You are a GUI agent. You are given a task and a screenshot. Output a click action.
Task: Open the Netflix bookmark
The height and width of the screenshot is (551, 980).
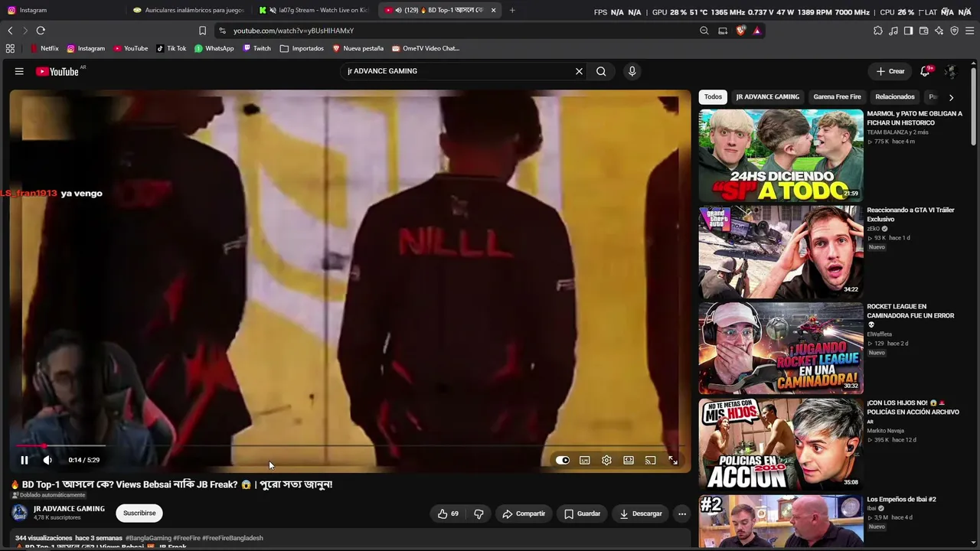pyautogui.click(x=44, y=48)
